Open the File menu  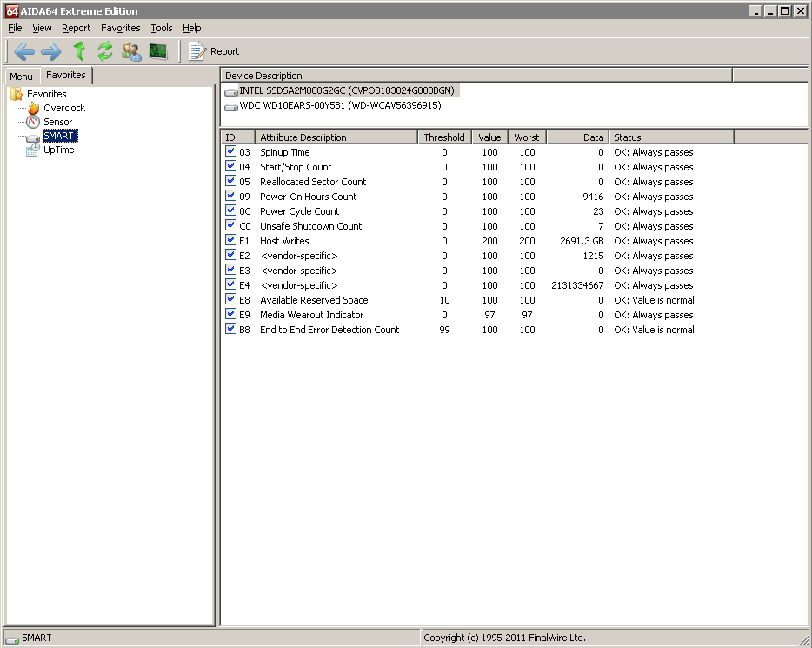tap(15, 28)
